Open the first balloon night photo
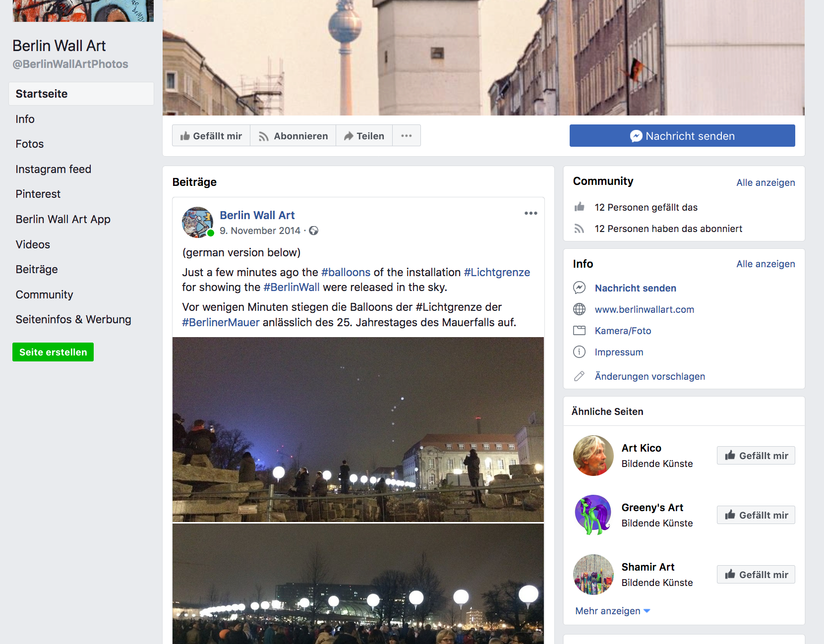The width and height of the screenshot is (824, 644). click(x=358, y=429)
